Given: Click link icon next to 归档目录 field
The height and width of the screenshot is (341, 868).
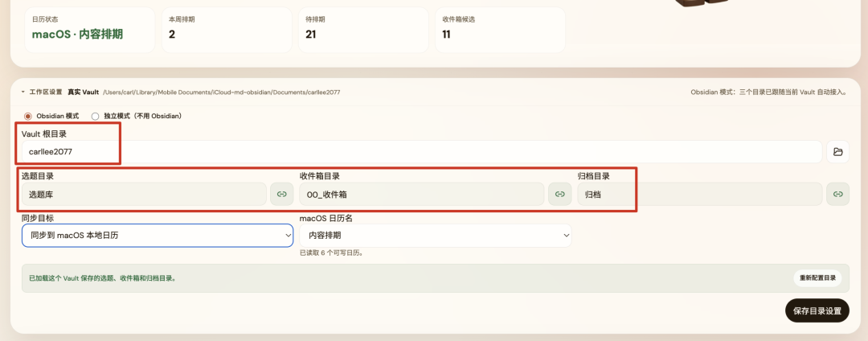Looking at the screenshot, I should 837,195.
